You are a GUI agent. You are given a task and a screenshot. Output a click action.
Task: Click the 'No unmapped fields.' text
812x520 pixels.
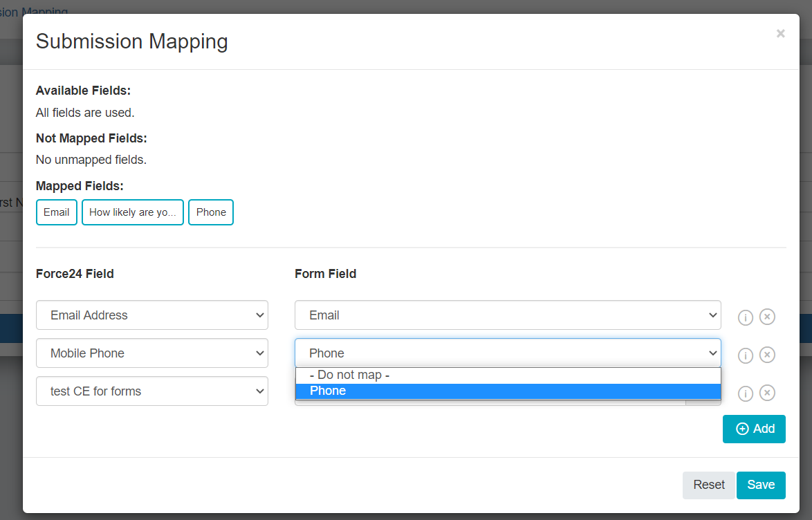click(x=91, y=160)
